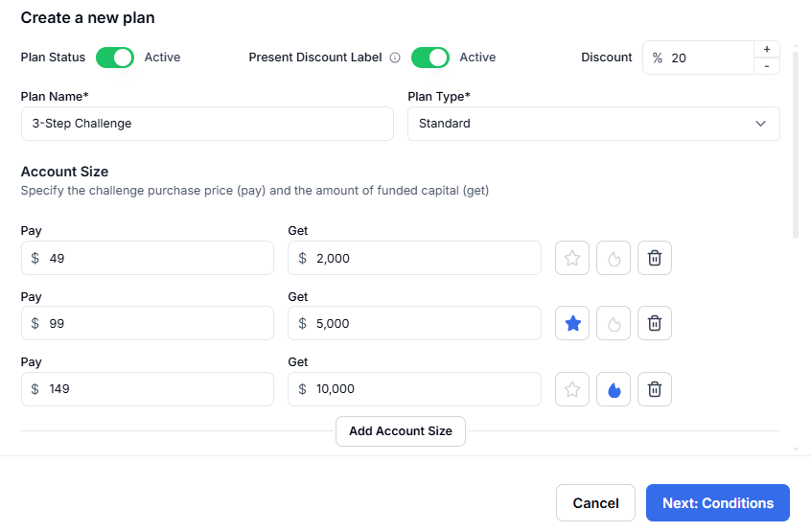811x532 pixels.
Task: Click the Get field showing 10,000
Action: click(x=414, y=389)
